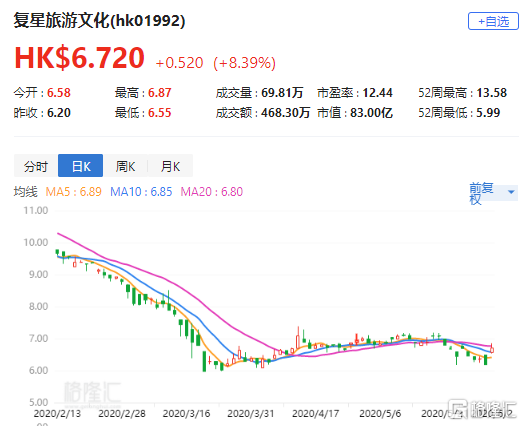Viewport: 523px width, 426px height.
Task: Click the 7.00 y-axis price label
Action: 38,339
